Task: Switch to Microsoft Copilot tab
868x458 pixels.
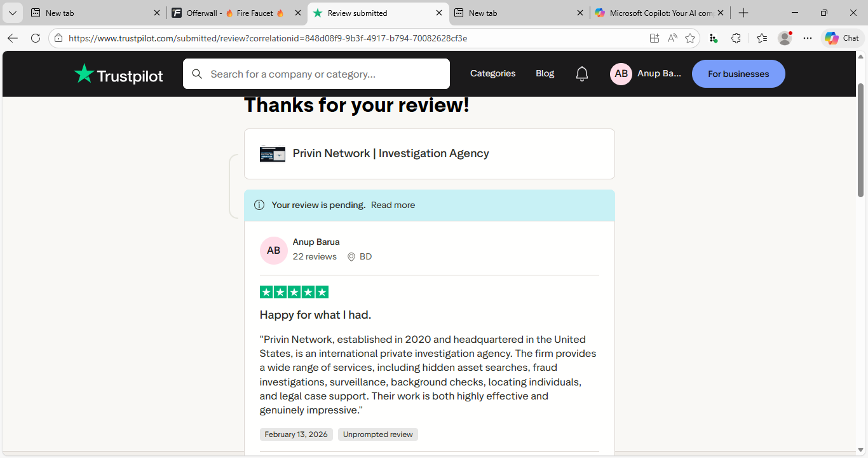Action: click(654, 13)
